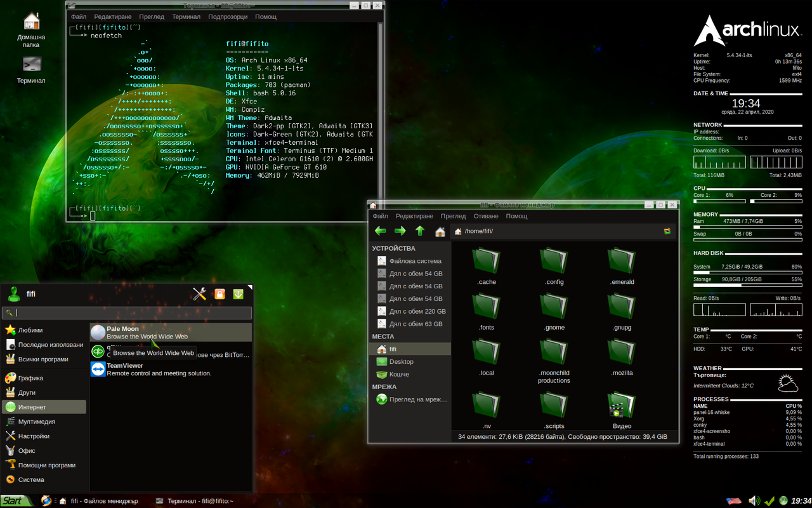Select Мултимедия category in menu
The image size is (812, 508).
[44, 422]
